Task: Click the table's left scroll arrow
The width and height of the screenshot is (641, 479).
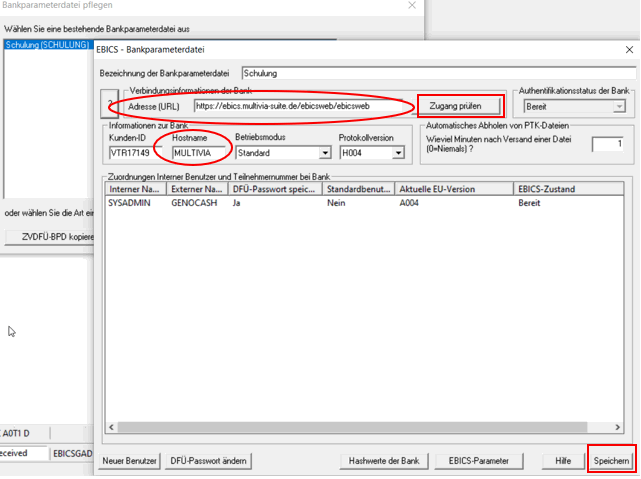Action: [x=112, y=427]
